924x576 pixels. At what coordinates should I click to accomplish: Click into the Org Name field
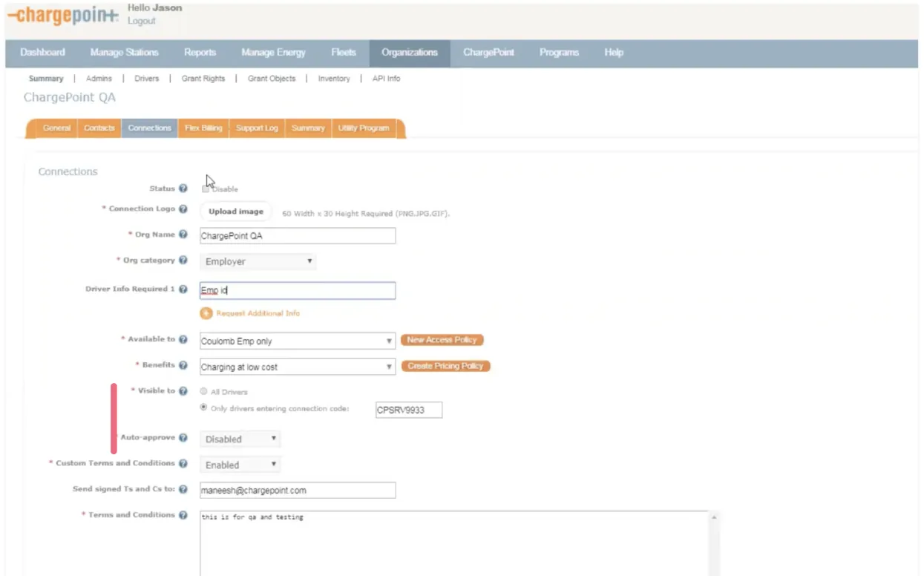(298, 236)
